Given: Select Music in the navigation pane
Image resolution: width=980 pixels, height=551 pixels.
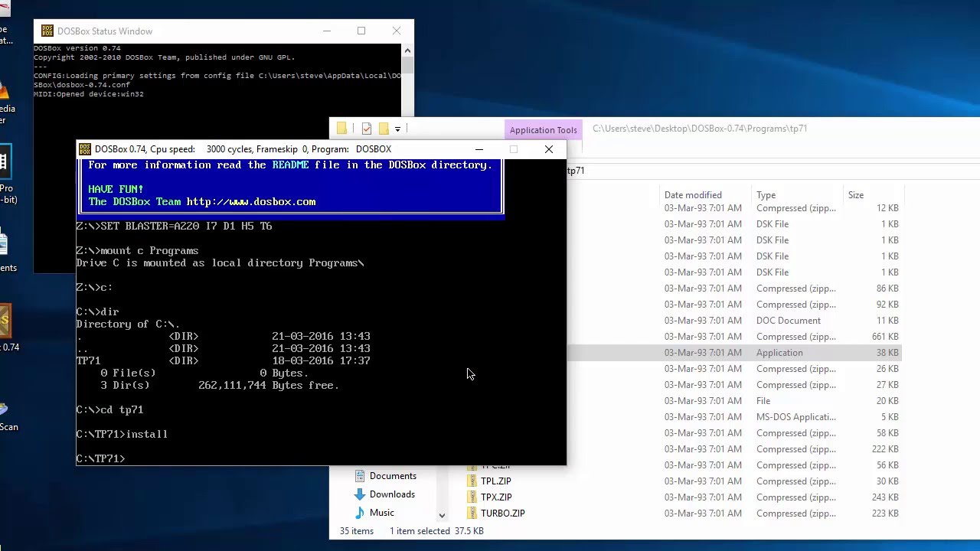Looking at the screenshot, I should 382,513.
